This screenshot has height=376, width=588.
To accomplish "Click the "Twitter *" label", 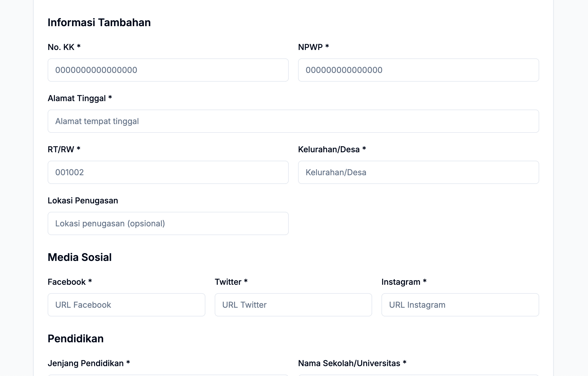I will (231, 282).
